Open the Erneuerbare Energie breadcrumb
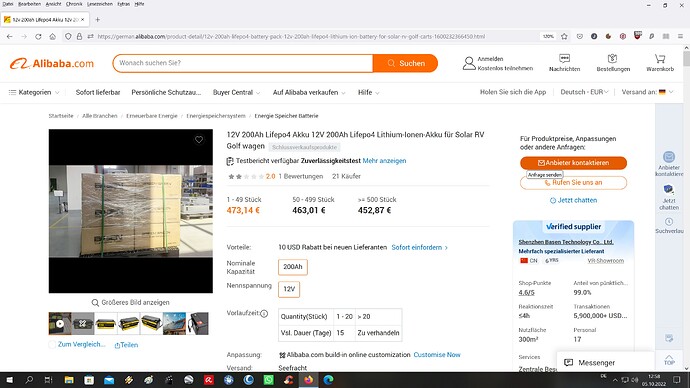This screenshot has height=388, width=690. point(151,116)
